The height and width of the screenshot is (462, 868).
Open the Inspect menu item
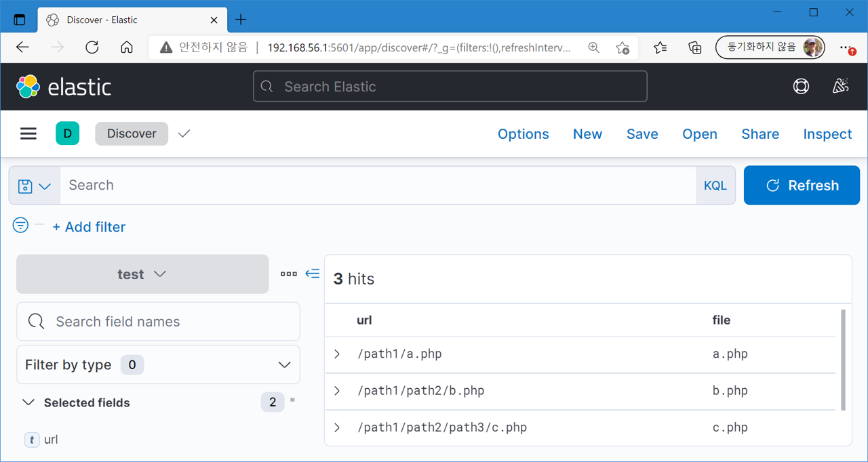pos(827,134)
